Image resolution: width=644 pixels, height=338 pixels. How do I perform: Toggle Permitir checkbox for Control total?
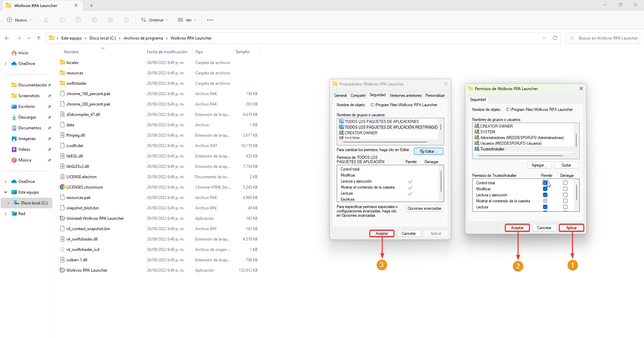(x=545, y=183)
